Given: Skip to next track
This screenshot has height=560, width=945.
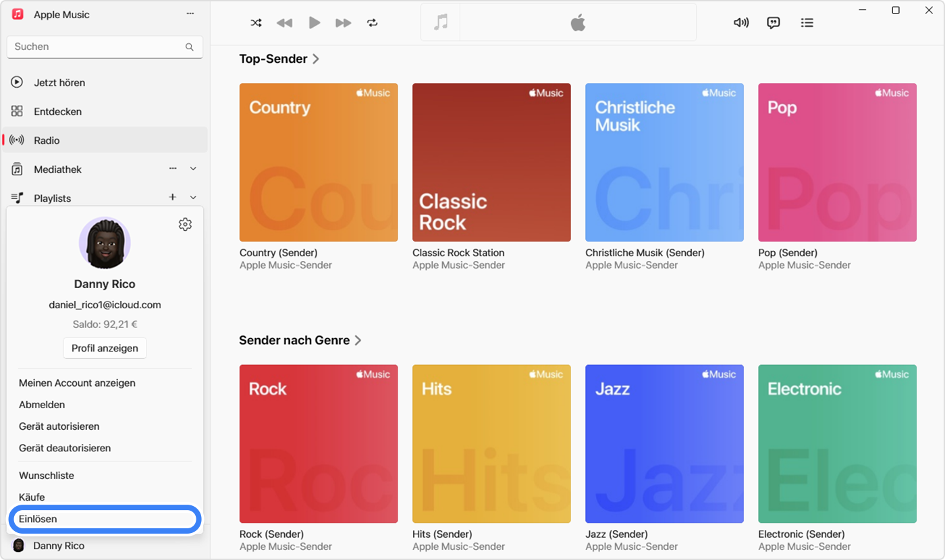Looking at the screenshot, I should tap(344, 23).
